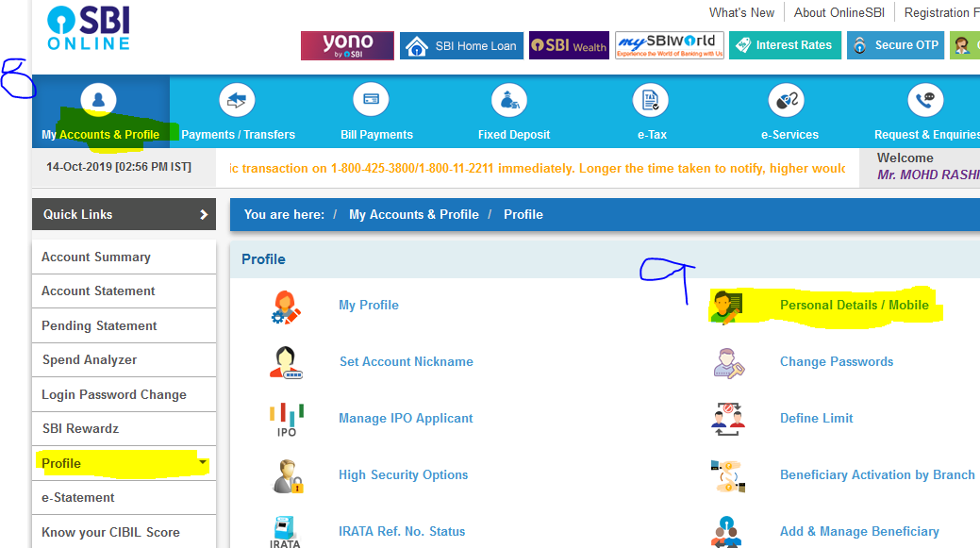Expand the Quick Links arrow
The image size is (980, 548).
point(203,214)
